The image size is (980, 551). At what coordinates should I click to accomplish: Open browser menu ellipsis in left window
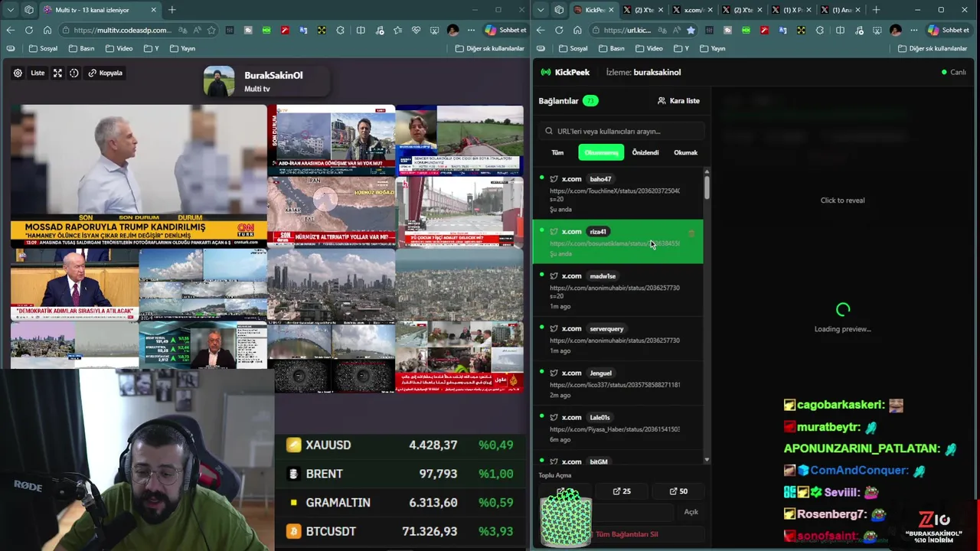click(472, 30)
